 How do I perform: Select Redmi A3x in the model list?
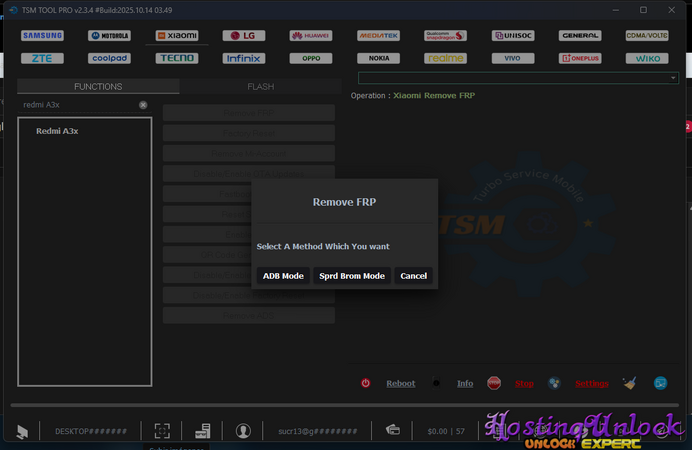click(57, 131)
